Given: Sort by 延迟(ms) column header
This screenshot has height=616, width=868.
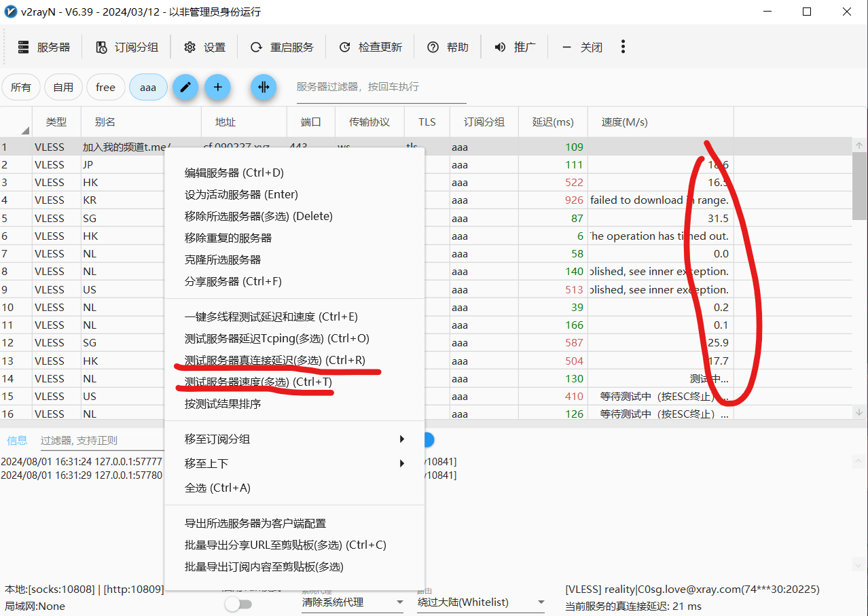Looking at the screenshot, I should click(x=553, y=122).
